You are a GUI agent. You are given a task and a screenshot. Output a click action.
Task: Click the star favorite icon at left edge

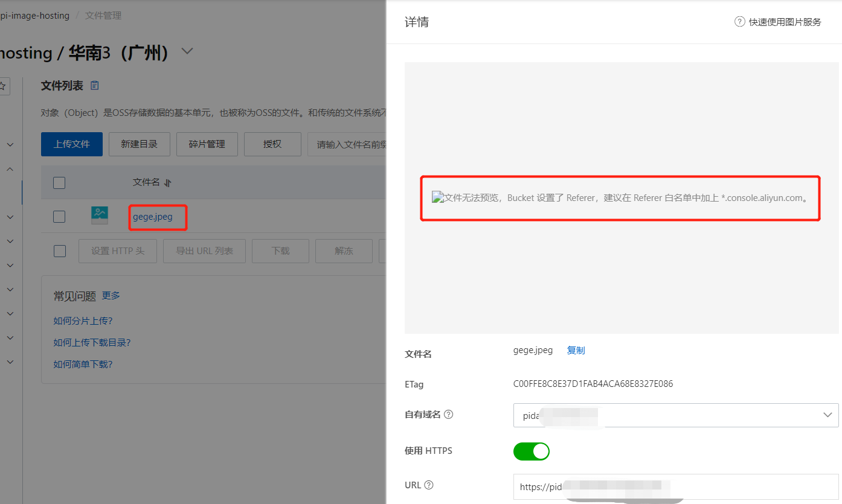point(3,86)
